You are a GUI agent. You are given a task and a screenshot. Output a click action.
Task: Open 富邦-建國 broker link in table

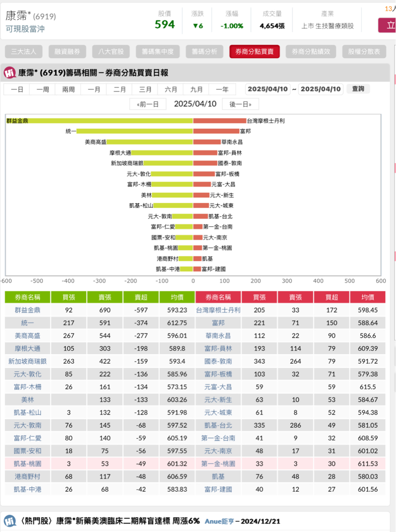(x=218, y=490)
